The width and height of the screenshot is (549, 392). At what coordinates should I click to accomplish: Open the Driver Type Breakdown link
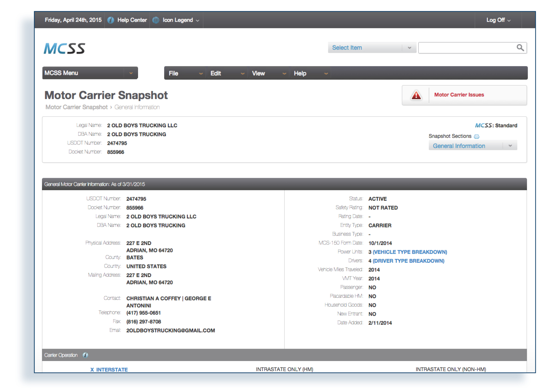pyautogui.click(x=408, y=261)
